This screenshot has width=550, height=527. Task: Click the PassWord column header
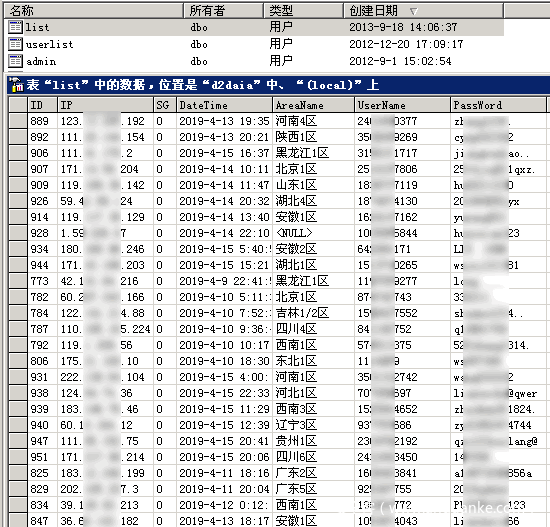pos(498,105)
